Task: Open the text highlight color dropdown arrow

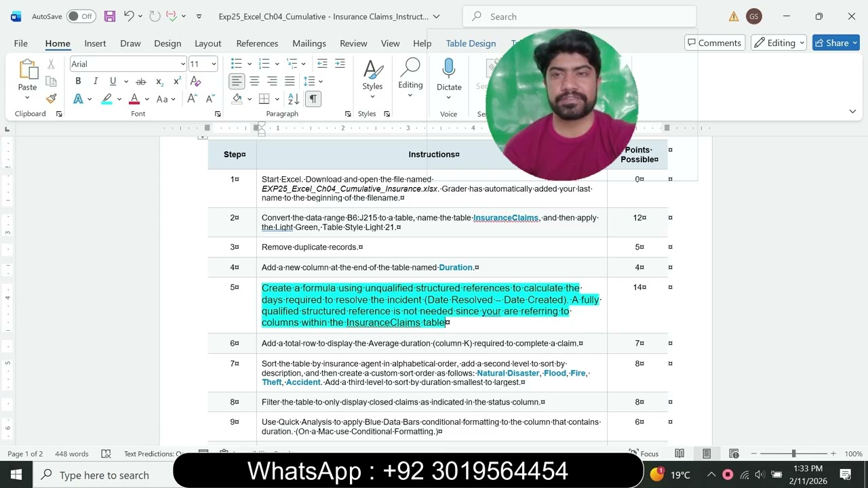Action: tap(119, 99)
